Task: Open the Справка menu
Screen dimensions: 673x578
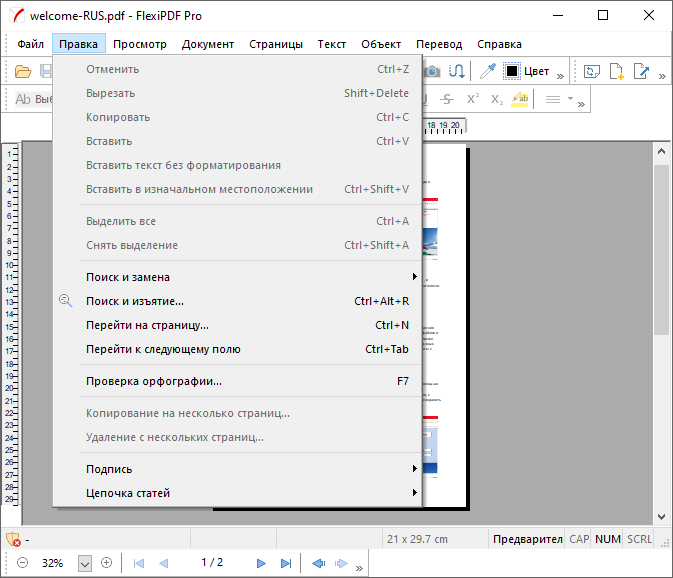Action: coord(500,44)
